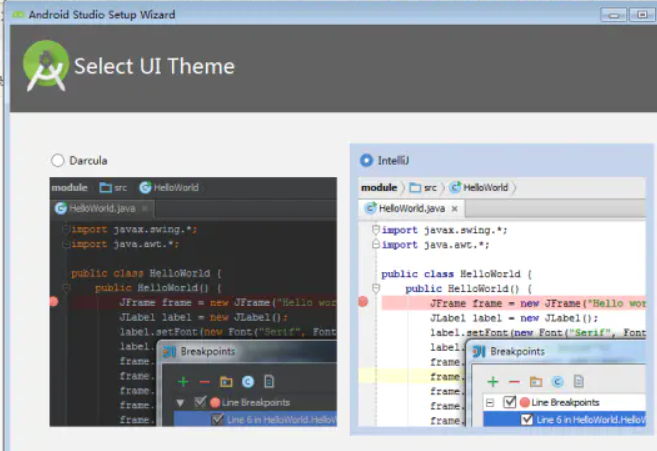657x451 pixels.
Task: Toggle the Line 6 checkbox in Darcula preview
Action: tap(217, 420)
